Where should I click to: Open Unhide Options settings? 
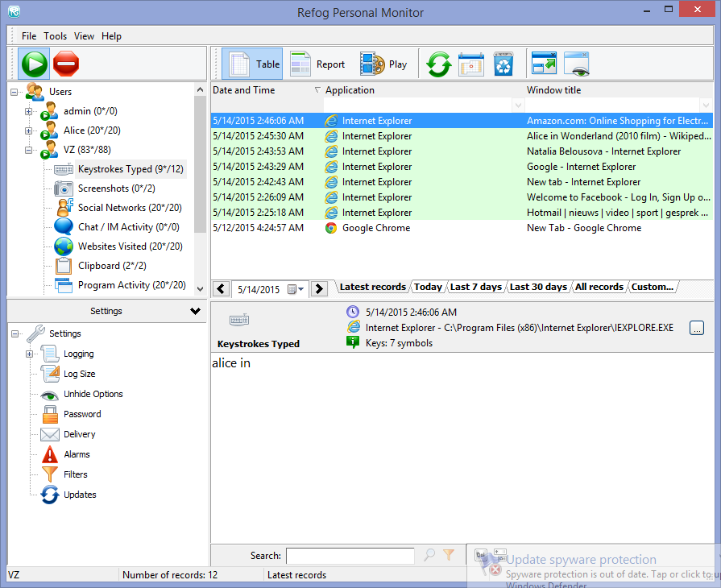coord(93,394)
